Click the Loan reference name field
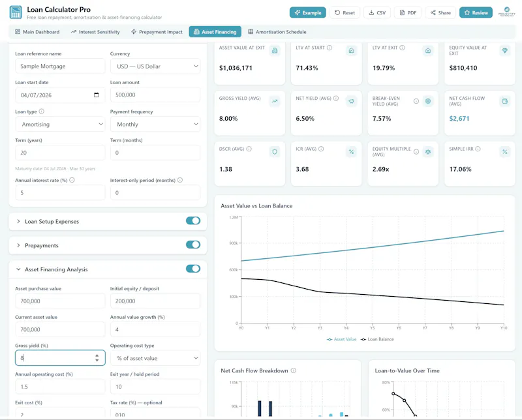 coord(60,67)
